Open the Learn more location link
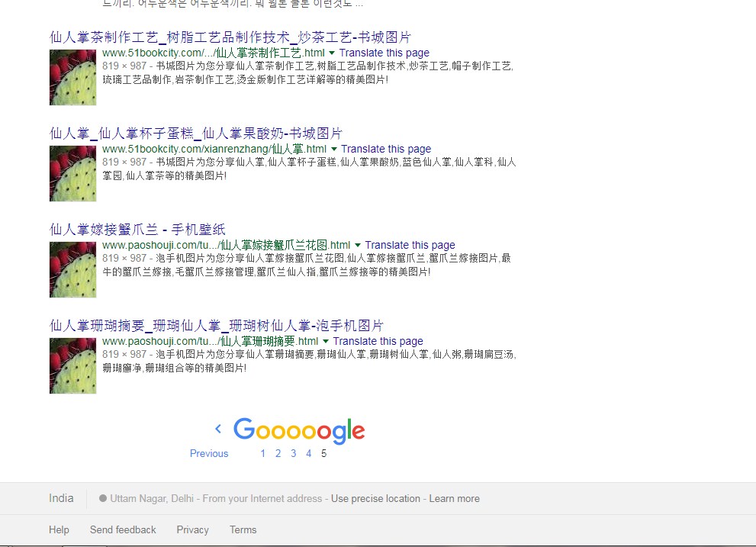The height and width of the screenshot is (547, 756). (454, 498)
